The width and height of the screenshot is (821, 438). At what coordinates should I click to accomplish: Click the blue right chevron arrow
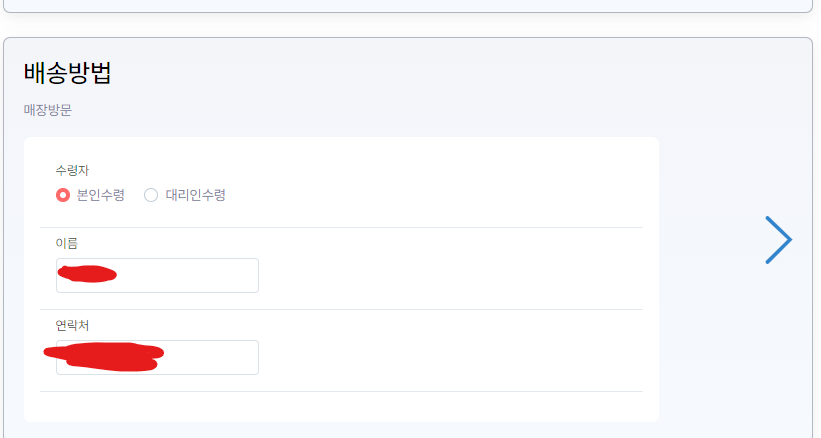779,240
